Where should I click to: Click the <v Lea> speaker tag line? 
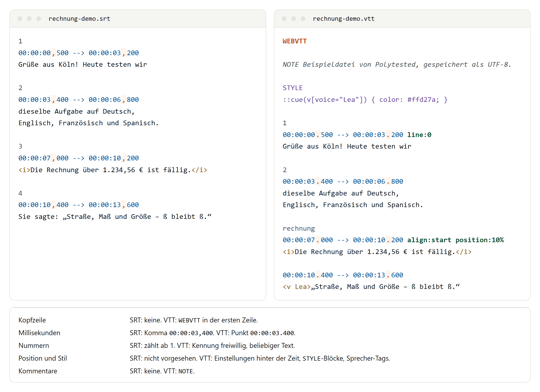click(x=371, y=287)
